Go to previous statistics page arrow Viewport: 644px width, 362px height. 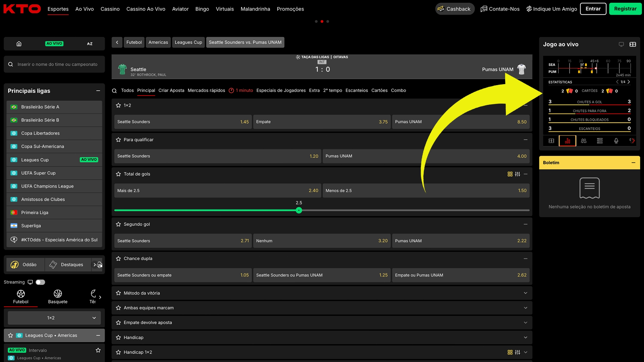[x=617, y=82]
